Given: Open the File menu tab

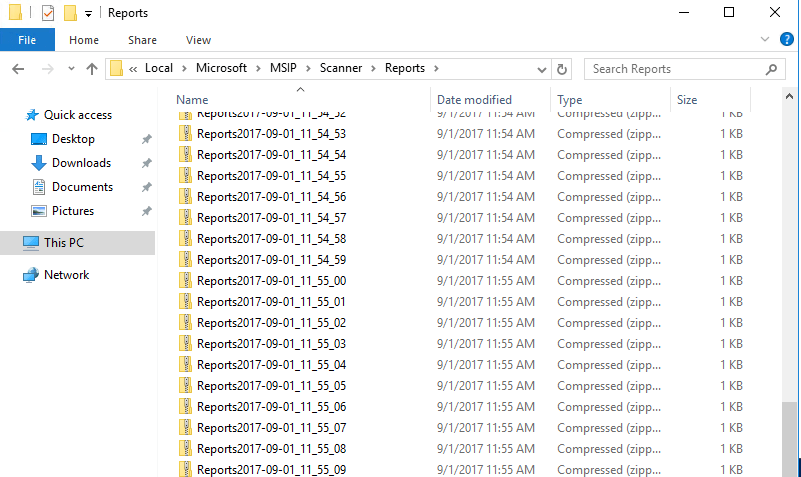Looking at the screenshot, I should [x=27, y=40].
